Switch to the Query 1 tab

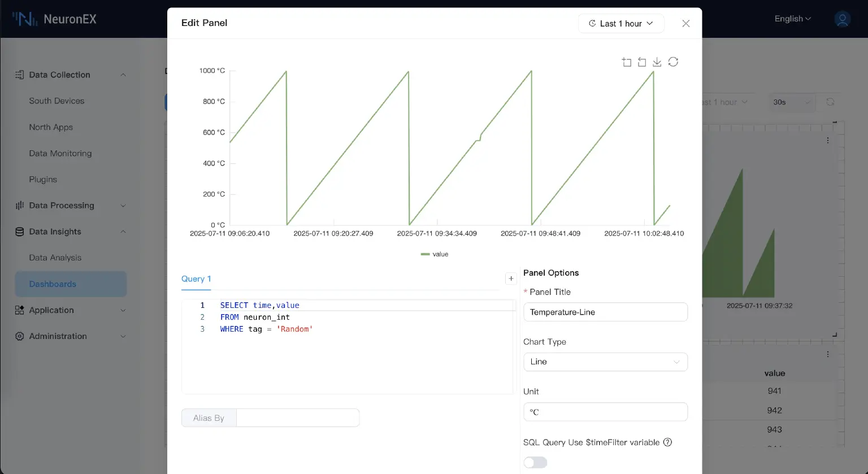196,279
